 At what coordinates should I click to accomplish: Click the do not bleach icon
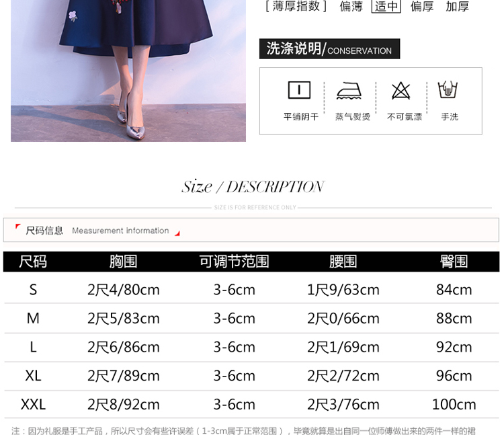pyautogui.click(x=401, y=91)
